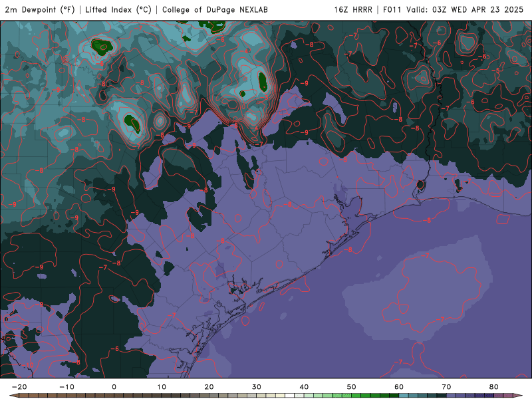Click the "F011" forecast hour label
This screenshot has height=399, width=532.
pyautogui.click(x=392, y=9)
